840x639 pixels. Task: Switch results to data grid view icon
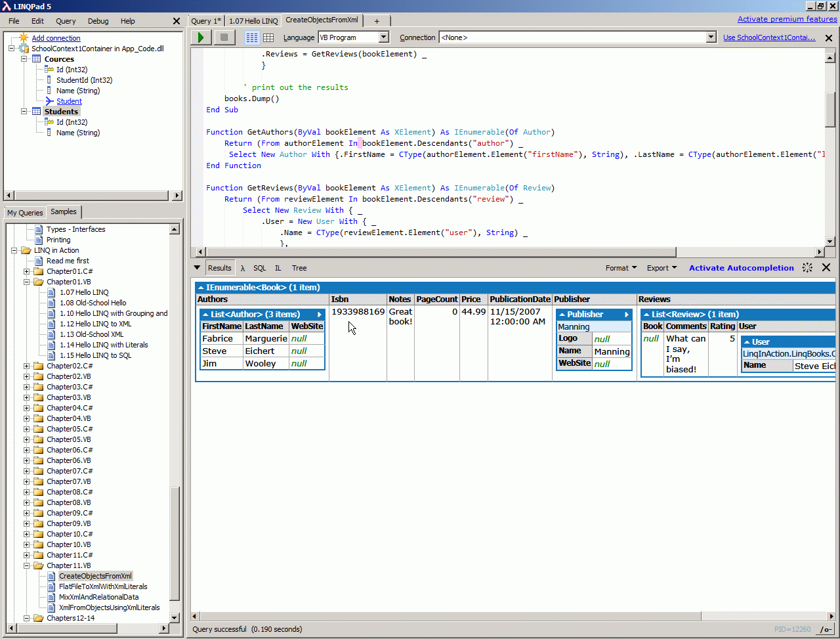click(x=268, y=37)
